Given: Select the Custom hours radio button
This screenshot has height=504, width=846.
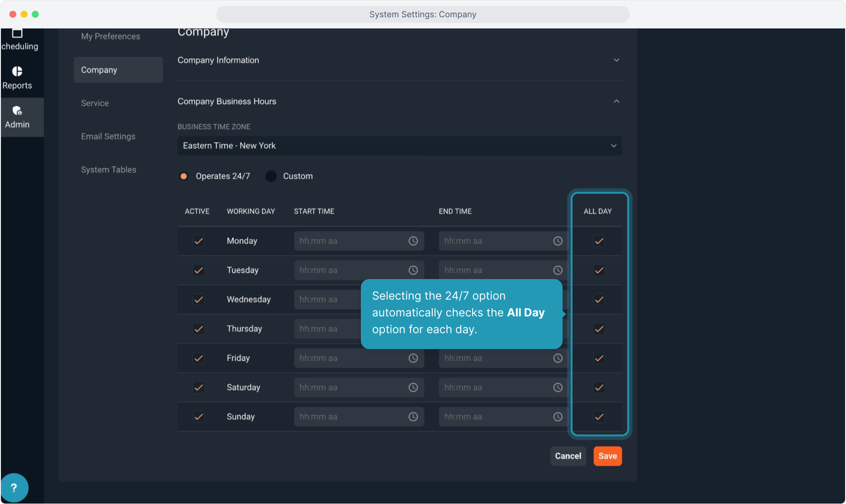Looking at the screenshot, I should coord(271,176).
